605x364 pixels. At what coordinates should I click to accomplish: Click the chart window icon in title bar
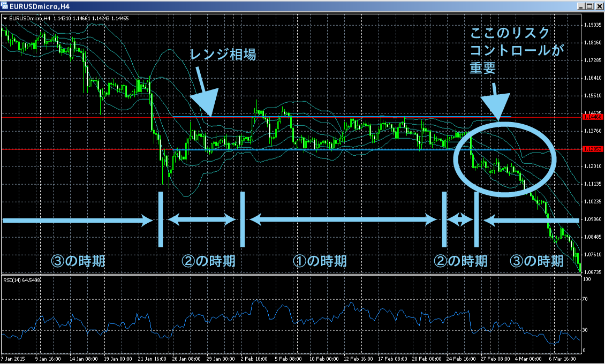point(5,6)
